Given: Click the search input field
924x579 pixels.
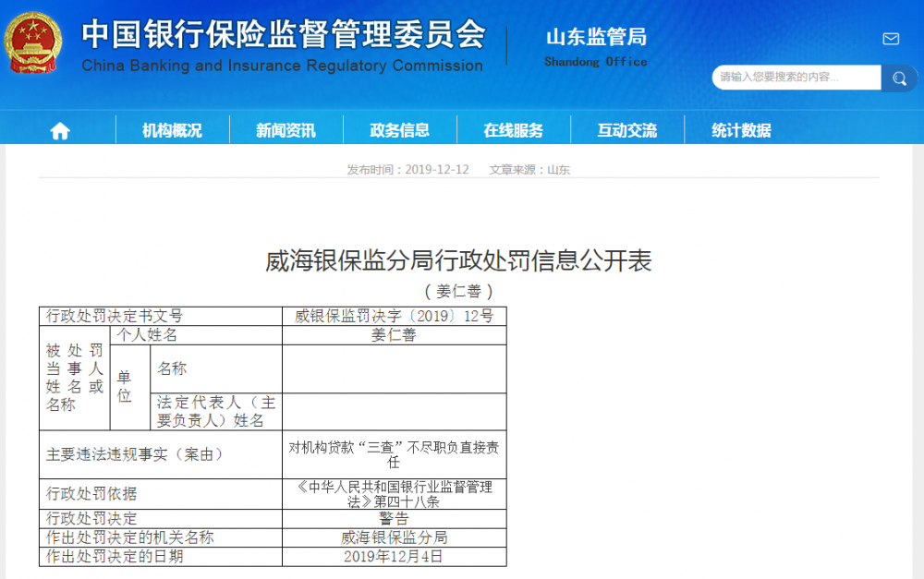Looking at the screenshot, I should coord(795,78).
